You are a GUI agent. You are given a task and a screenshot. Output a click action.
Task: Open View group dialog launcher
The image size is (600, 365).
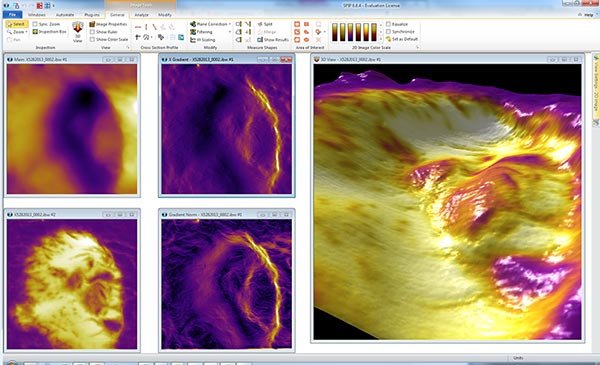pyautogui.click(x=128, y=47)
